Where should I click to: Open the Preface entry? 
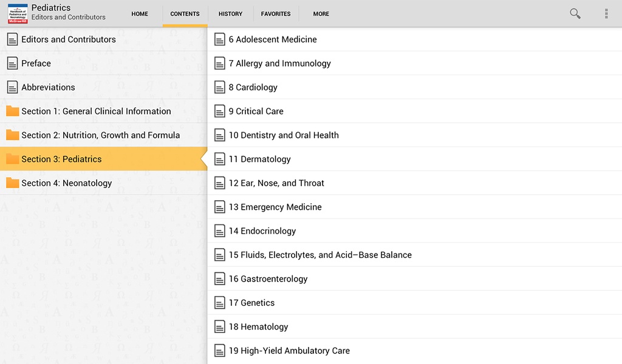[x=103, y=63]
